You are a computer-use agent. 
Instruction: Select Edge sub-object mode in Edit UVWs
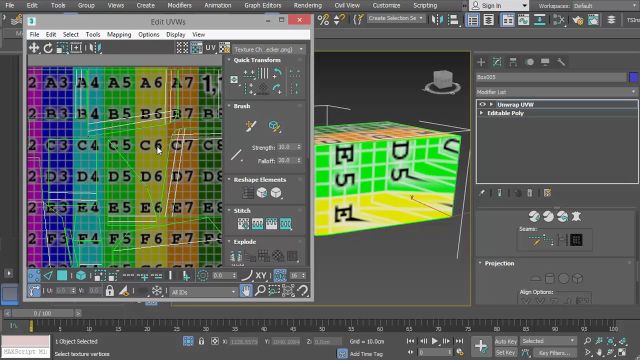click(48, 276)
